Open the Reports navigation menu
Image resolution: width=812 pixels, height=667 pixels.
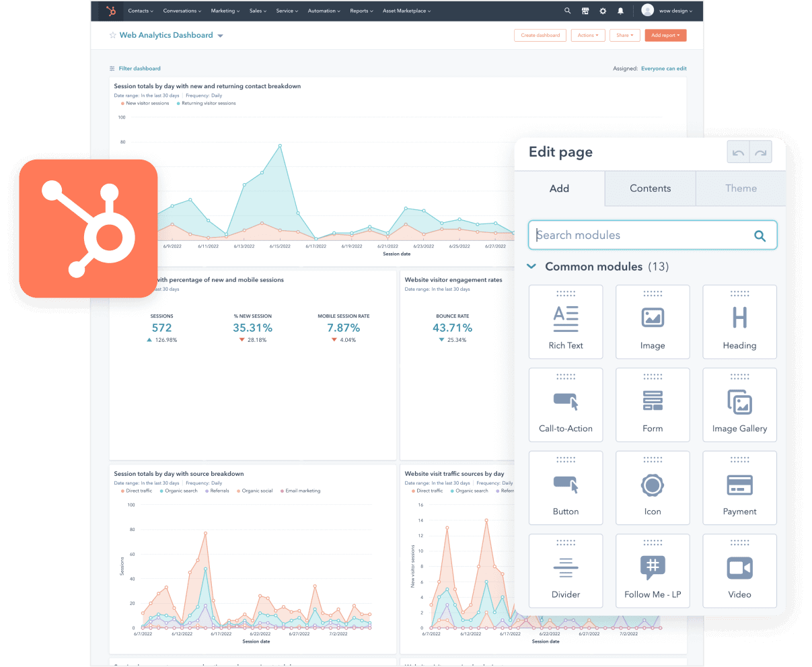(x=362, y=11)
